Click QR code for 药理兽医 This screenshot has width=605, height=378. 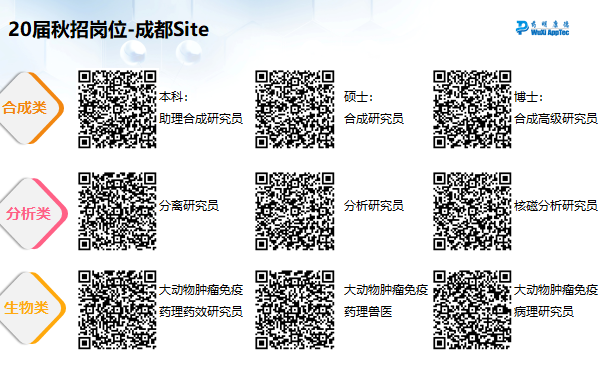295,310
